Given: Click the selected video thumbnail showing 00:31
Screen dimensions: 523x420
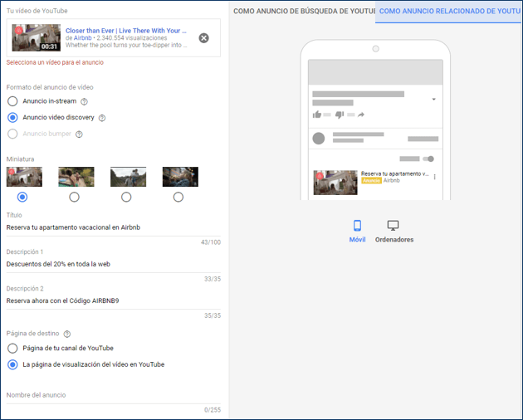Looking at the screenshot, I should (37, 37).
